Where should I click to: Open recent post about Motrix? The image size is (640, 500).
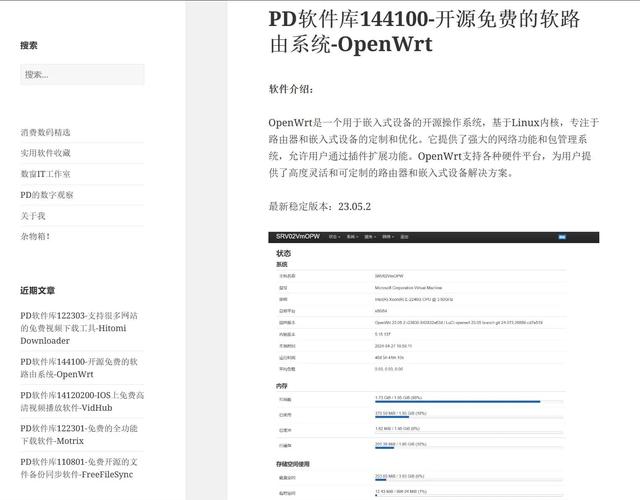tap(79, 435)
